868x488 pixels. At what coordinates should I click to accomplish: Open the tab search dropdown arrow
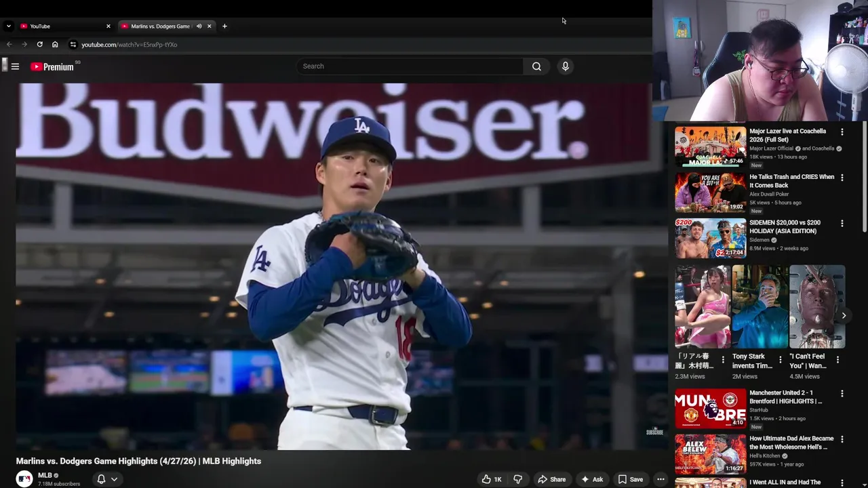click(x=8, y=26)
